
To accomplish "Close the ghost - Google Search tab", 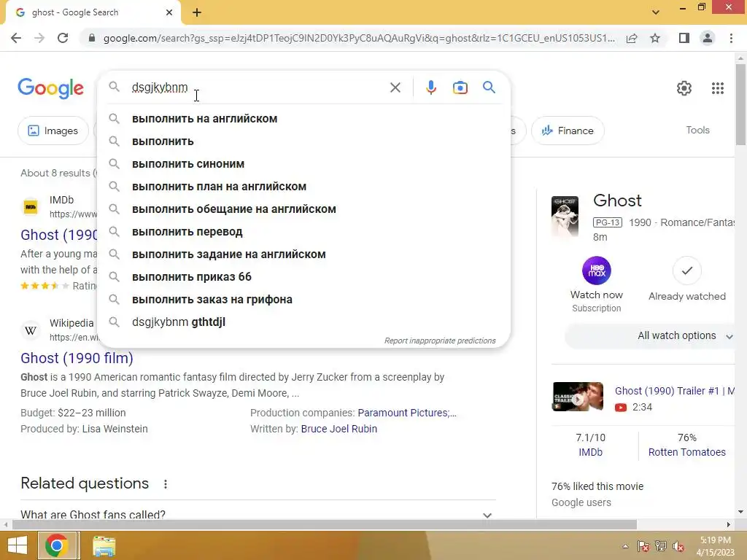I will click(169, 12).
